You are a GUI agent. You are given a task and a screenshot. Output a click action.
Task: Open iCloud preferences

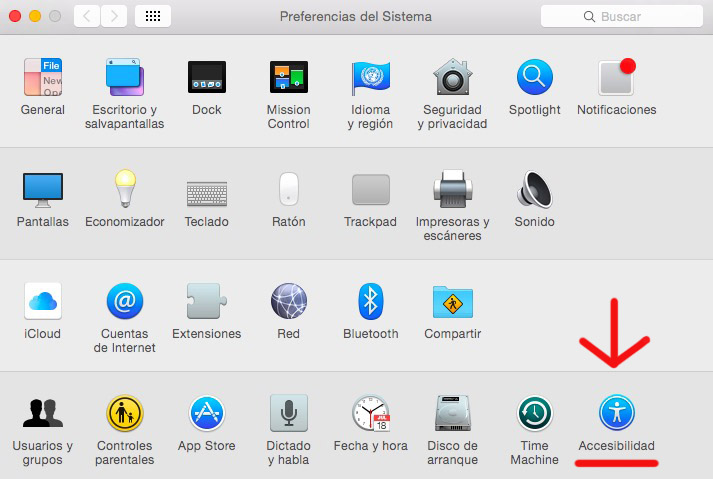(43, 301)
